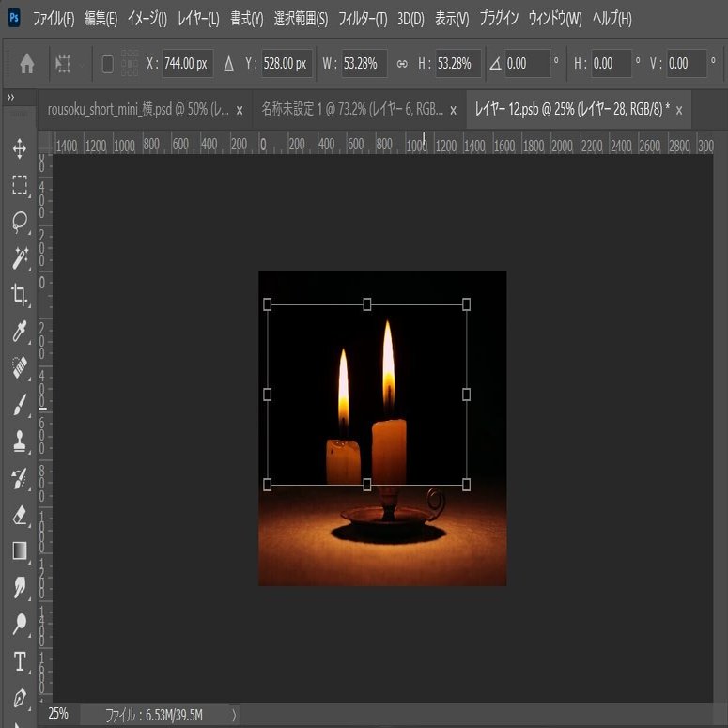Open the プラグイン menu

click(x=499, y=19)
